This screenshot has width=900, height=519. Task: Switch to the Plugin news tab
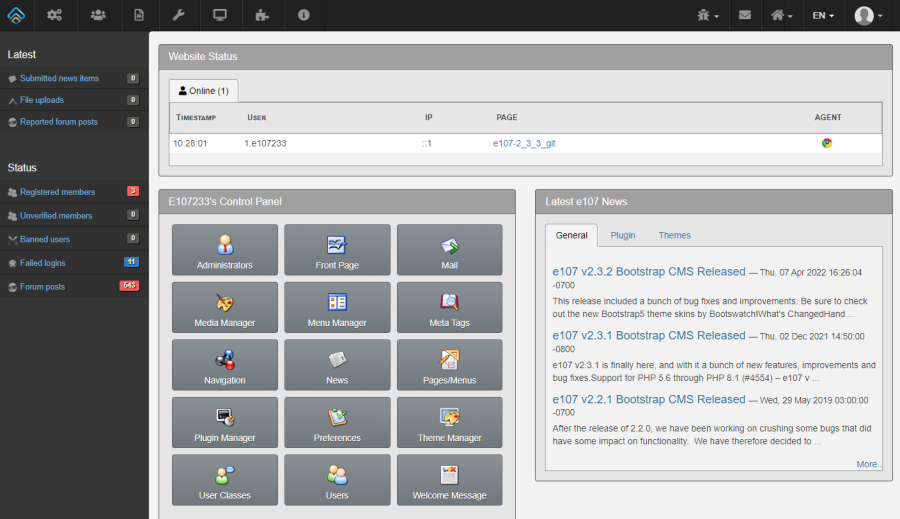click(623, 235)
